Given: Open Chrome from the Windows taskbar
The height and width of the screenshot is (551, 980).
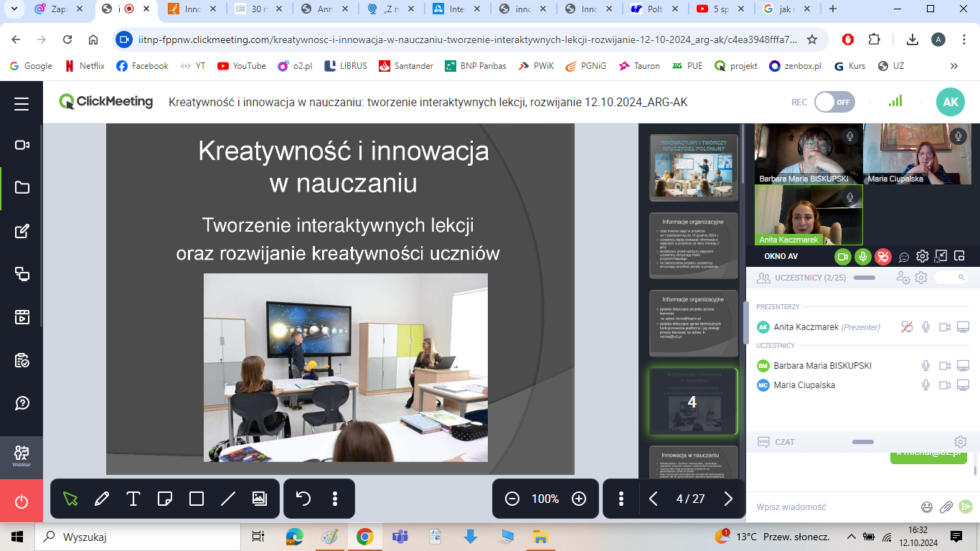Looking at the screenshot, I should 364,537.
